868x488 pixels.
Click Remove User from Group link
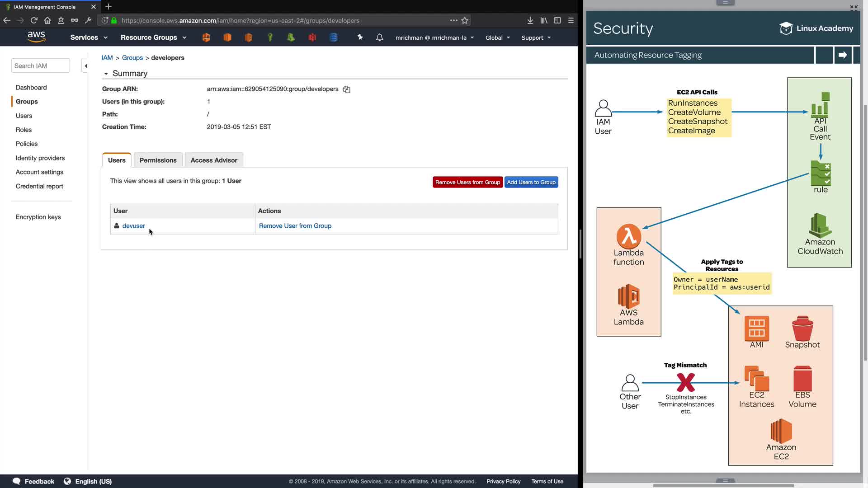click(x=295, y=226)
